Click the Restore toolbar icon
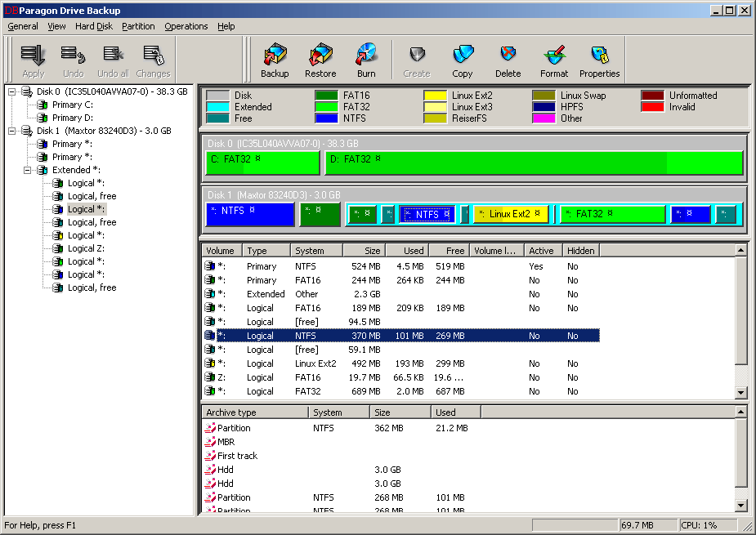 tap(320, 60)
